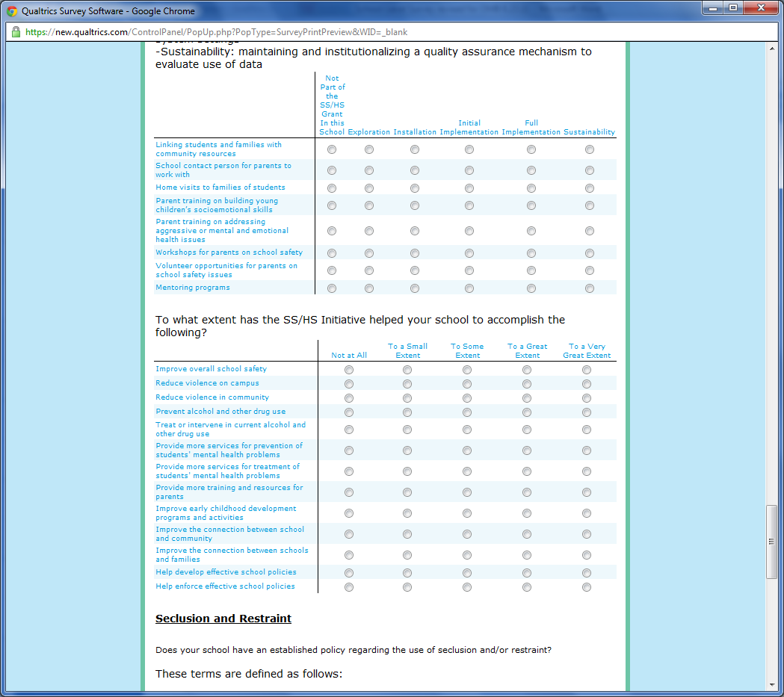Click the Chrome icon in title bar
Image resolution: width=784 pixels, height=697 pixels.
11,10
